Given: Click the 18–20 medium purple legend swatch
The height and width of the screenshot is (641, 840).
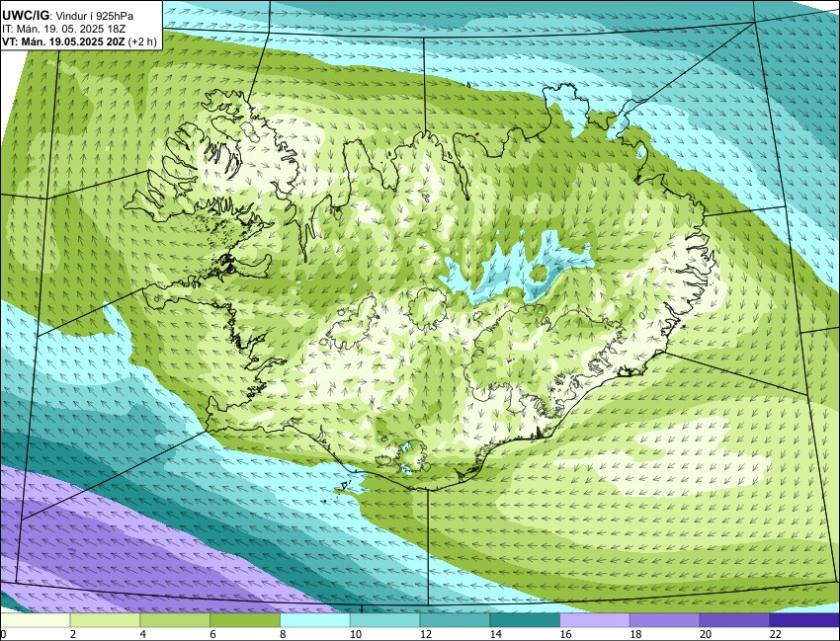Looking at the screenshot, I should pos(665,620).
